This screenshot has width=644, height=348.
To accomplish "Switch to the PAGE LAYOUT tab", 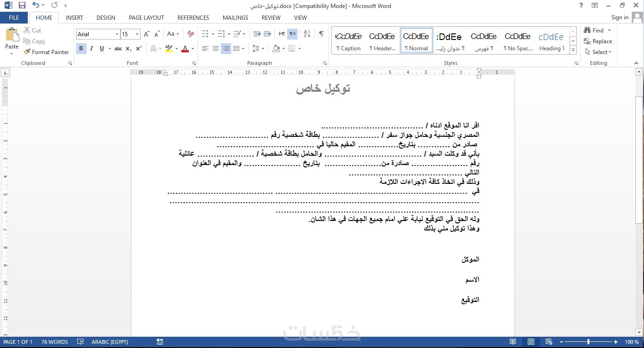I will [x=146, y=17].
